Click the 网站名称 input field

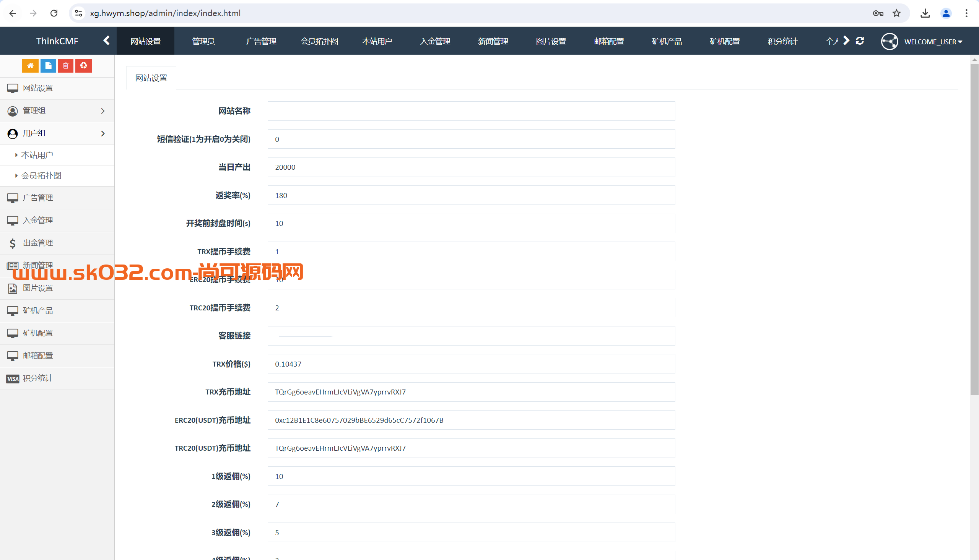point(471,111)
